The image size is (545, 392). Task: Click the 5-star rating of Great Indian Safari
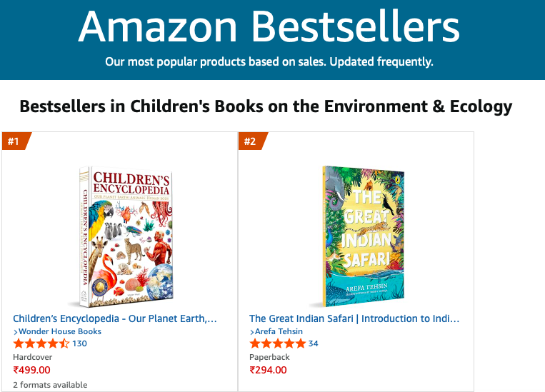tap(277, 343)
